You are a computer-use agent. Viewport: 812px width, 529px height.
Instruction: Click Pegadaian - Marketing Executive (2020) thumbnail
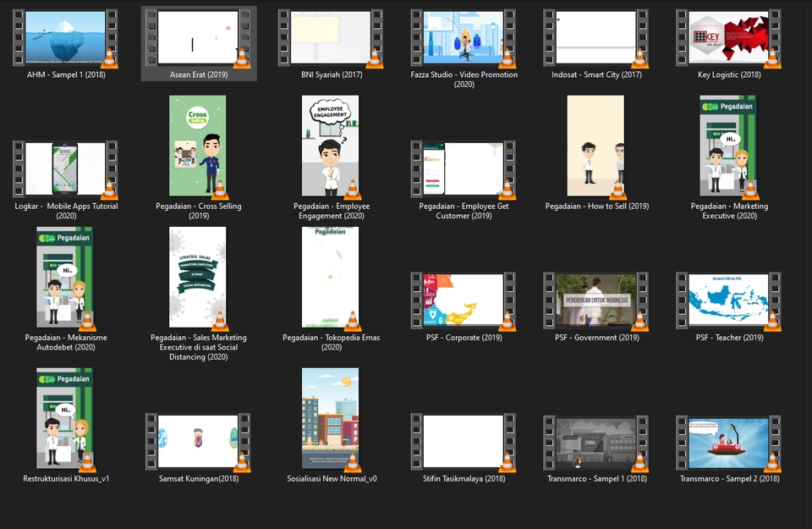point(728,146)
